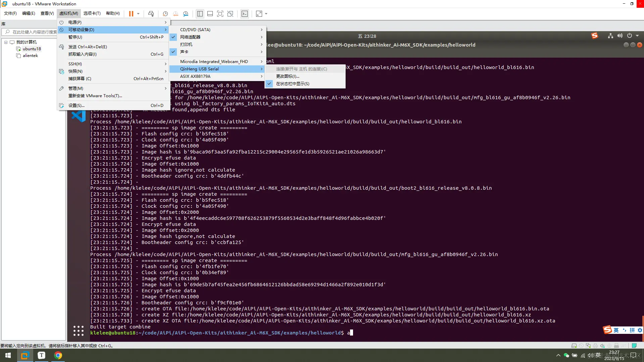
Task: Click the Ubuntu network icon in top bar
Action: (610, 36)
